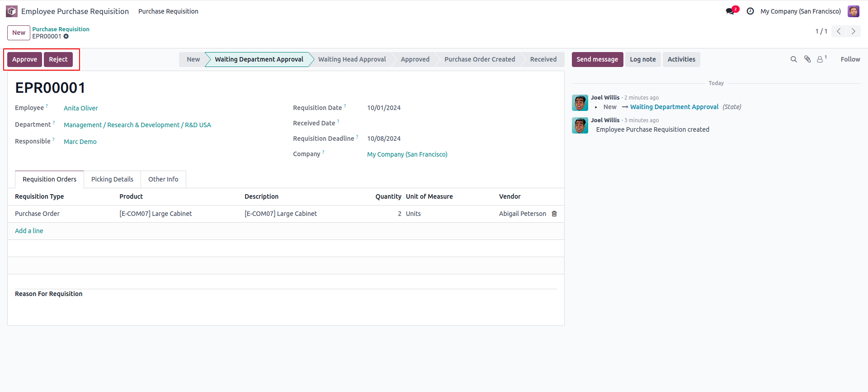Click the Purchase Requisition breadcrumb link
The height and width of the screenshot is (392, 868).
[x=61, y=29]
